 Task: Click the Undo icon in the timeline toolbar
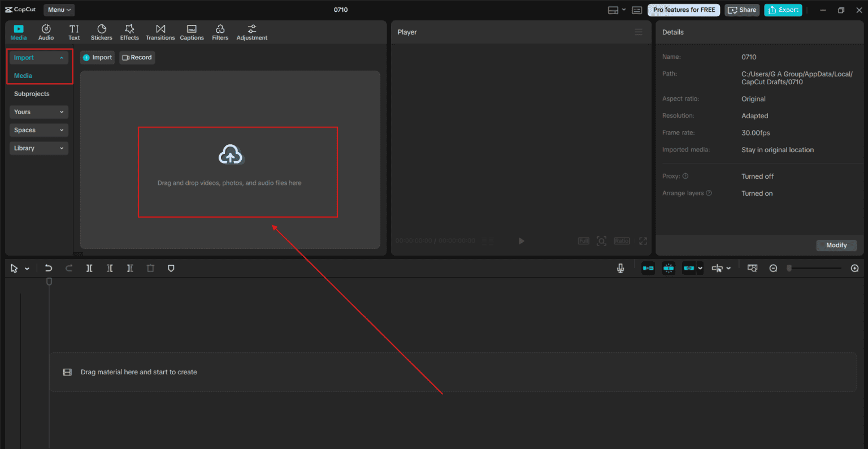49,268
